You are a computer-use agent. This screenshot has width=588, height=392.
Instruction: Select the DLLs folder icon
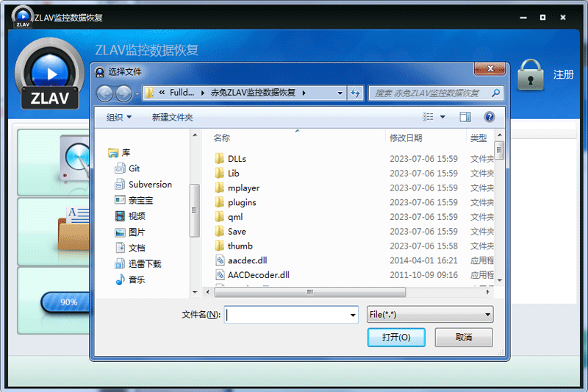[x=219, y=159]
